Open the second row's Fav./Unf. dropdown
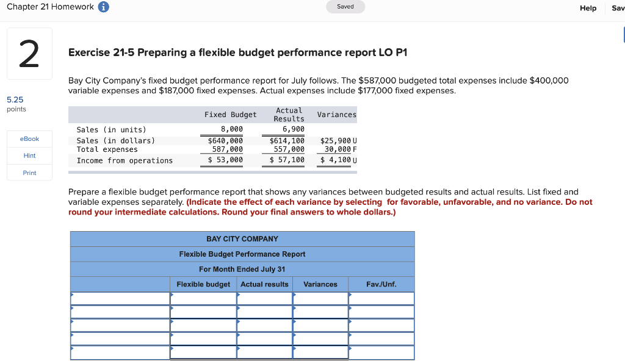The image size is (625, 364). (381, 312)
